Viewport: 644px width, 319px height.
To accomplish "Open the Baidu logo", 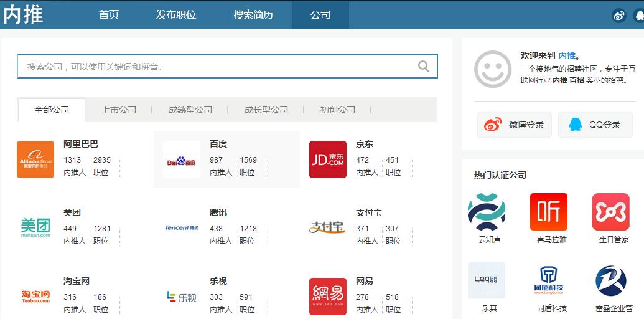I will click(182, 159).
